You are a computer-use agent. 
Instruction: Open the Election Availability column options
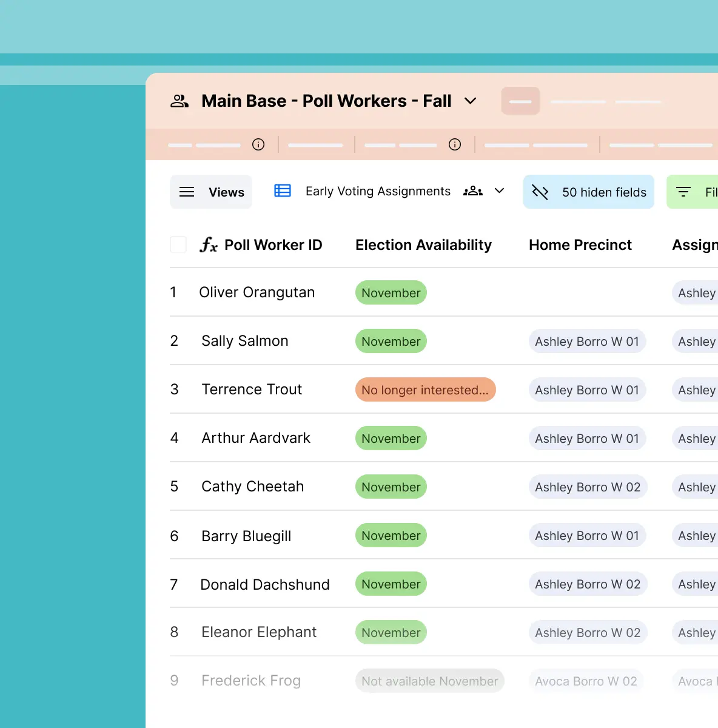[423, 245]
